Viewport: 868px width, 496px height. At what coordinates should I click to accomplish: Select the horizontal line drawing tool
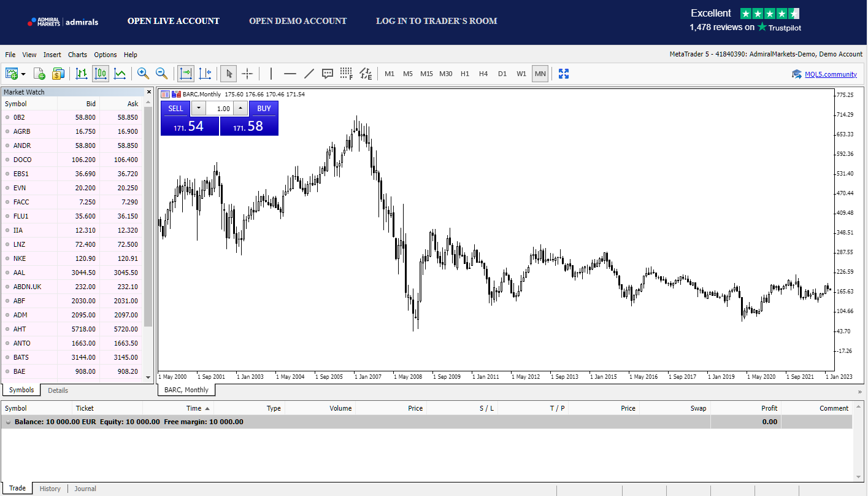(290, 74)
